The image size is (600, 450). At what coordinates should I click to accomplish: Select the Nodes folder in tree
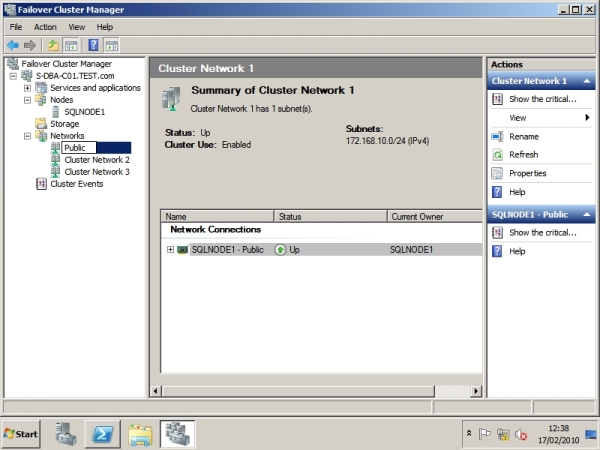point(62,100)
